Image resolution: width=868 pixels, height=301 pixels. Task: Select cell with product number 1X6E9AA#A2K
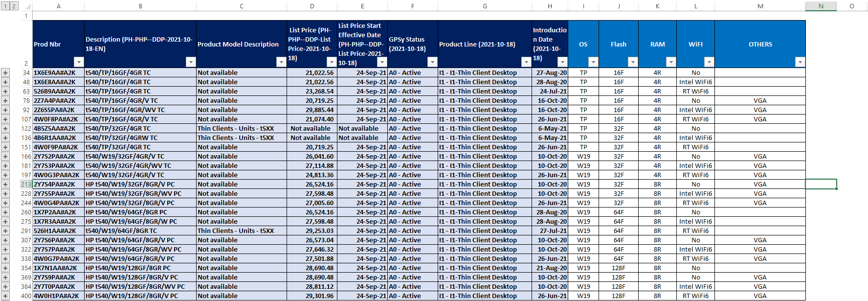[x=59, y=73]
